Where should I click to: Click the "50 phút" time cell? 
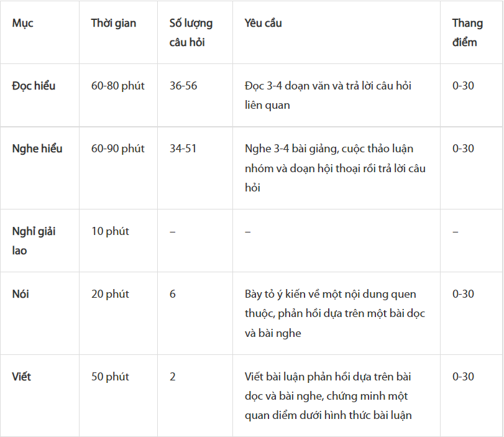point(110,377)
